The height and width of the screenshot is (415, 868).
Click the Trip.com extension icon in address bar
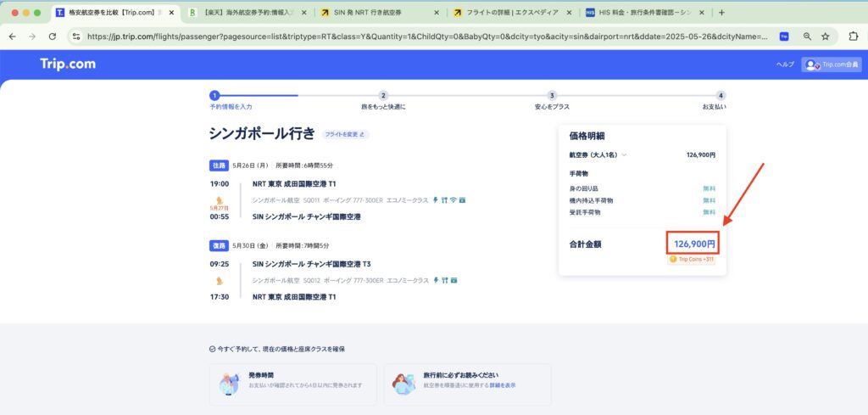tap(784, 36)
